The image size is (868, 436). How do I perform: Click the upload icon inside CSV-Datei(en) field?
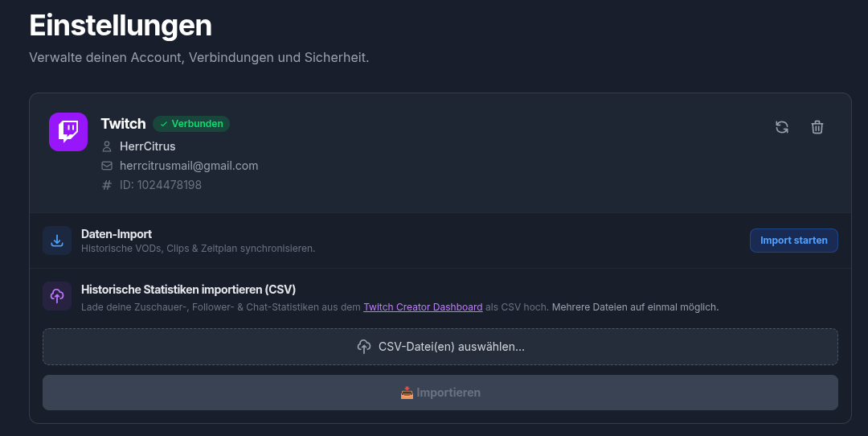click(x=364, y=347)
